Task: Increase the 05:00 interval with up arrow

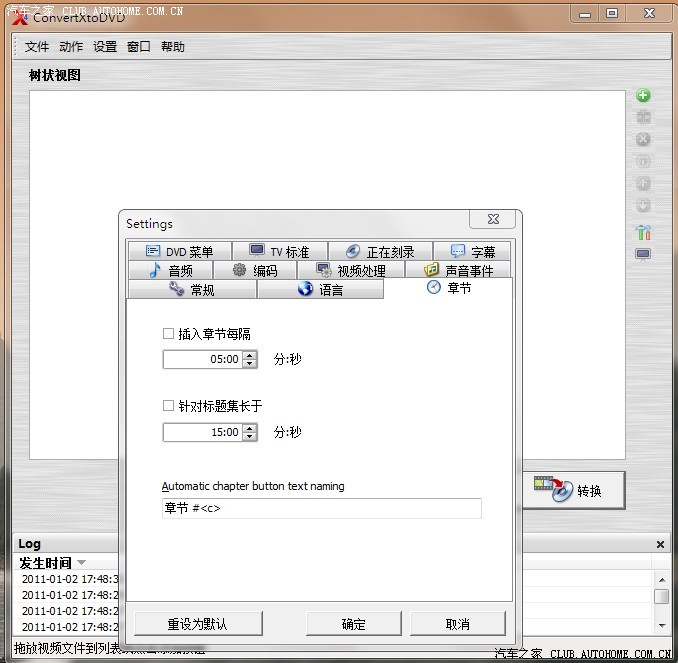Action: pyautogui.click(x=249, y=355)
